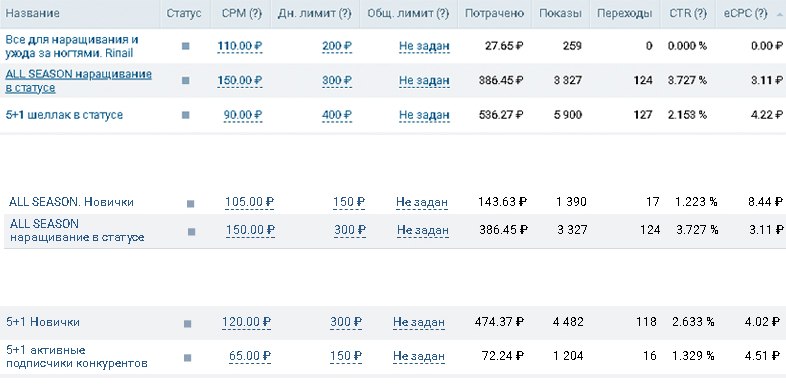The width and height of the screenshot is (786, 385).
Task: Edit 110.00 ₽ CPM value
Action: [x=240, y=46]
